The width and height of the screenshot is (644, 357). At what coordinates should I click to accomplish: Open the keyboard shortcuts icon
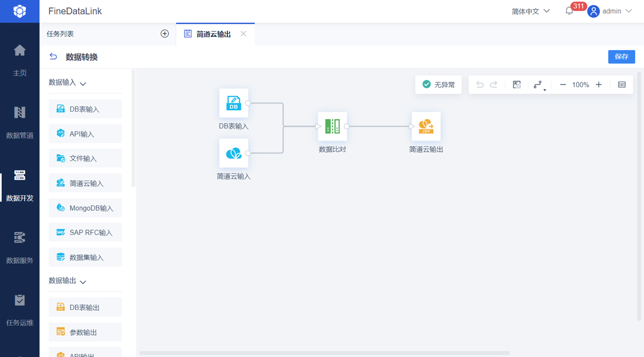tap(622, 85)
